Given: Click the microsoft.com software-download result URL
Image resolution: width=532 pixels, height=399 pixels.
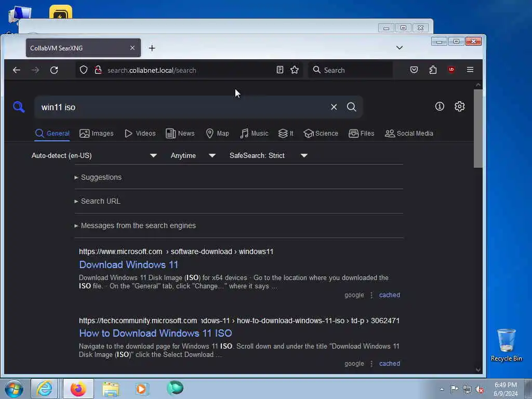Looking at the screenshot, I should tap(176, 252).
